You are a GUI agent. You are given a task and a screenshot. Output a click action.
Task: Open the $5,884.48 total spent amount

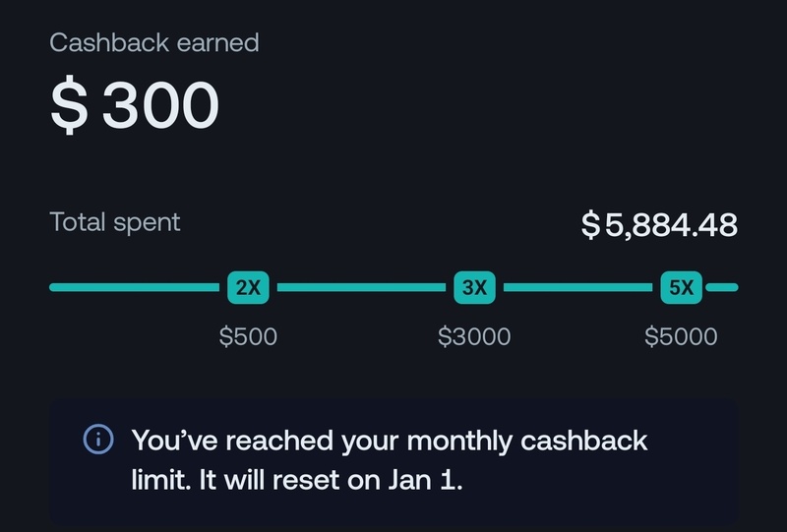tap(659, 225)
